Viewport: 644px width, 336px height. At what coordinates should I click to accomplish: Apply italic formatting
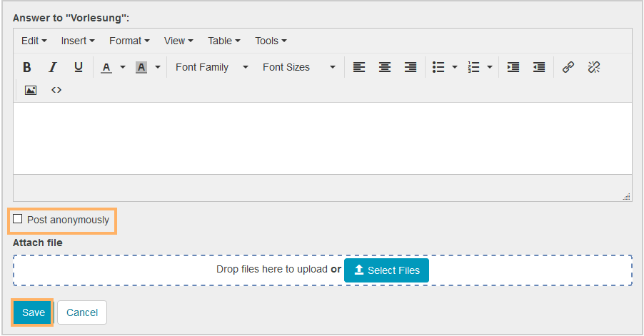[x=52, y=67]
